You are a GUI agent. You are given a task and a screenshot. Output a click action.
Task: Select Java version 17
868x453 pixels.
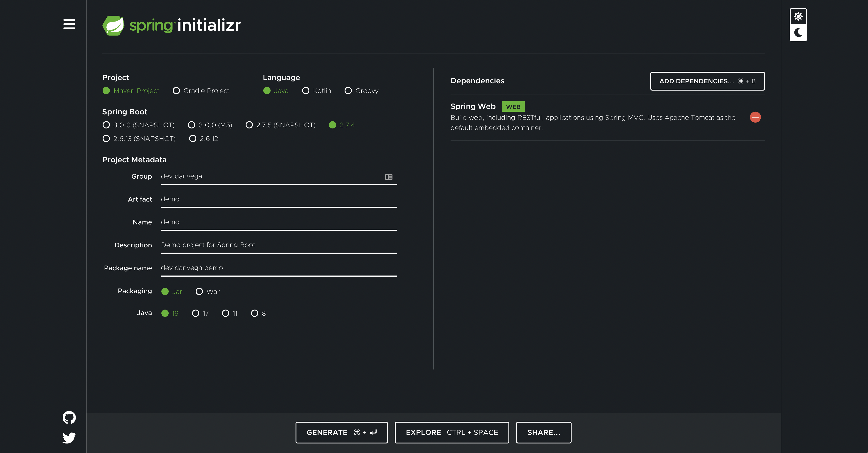click(195, 313)
